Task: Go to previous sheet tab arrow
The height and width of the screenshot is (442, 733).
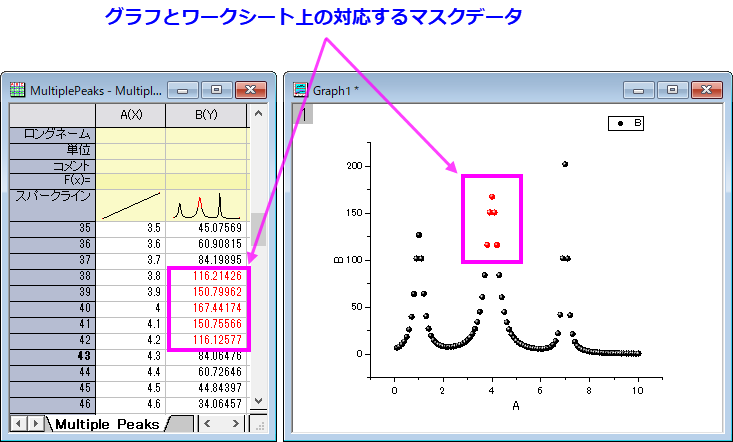Action: tap(18, 424)
